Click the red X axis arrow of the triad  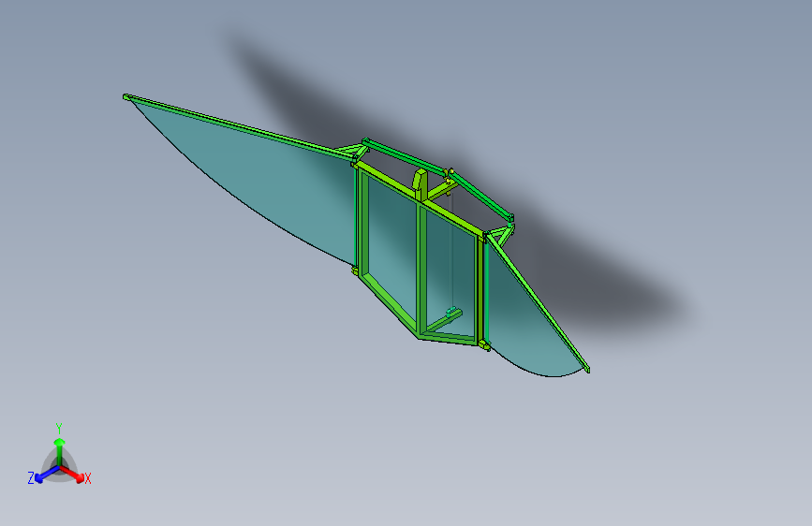(72, 474)
